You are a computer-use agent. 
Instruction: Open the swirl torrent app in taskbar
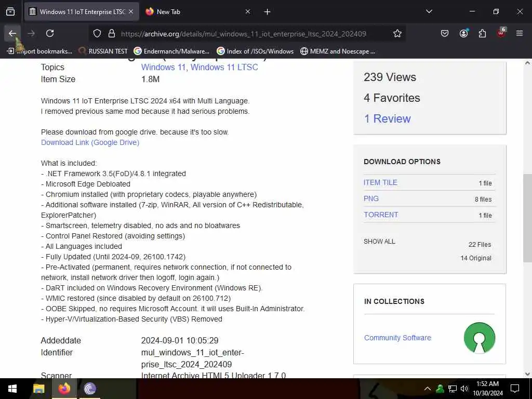(90, 389)
